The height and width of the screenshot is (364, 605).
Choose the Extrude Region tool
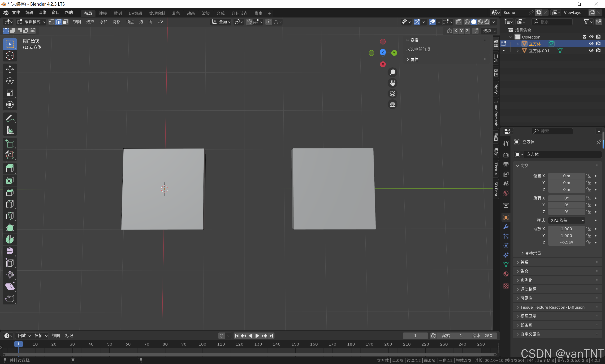[x=10, y=169]
